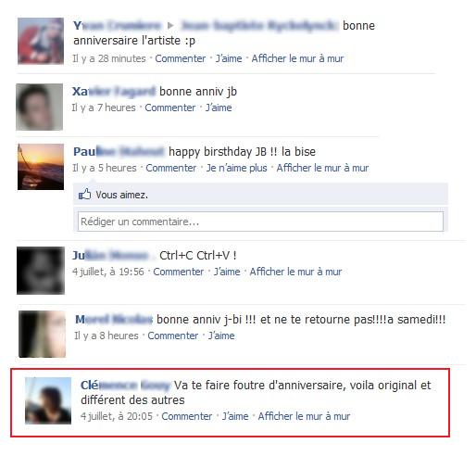Open Afficher le mur à mur on first post
This screenshot has width=476, height=456.
(x=297, y=58)
